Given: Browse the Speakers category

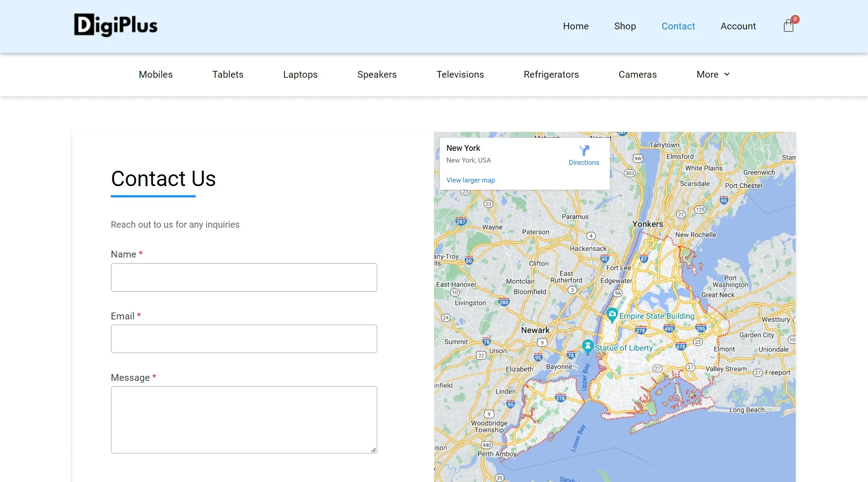Looking at the screenshot, I should click(377, 75).
